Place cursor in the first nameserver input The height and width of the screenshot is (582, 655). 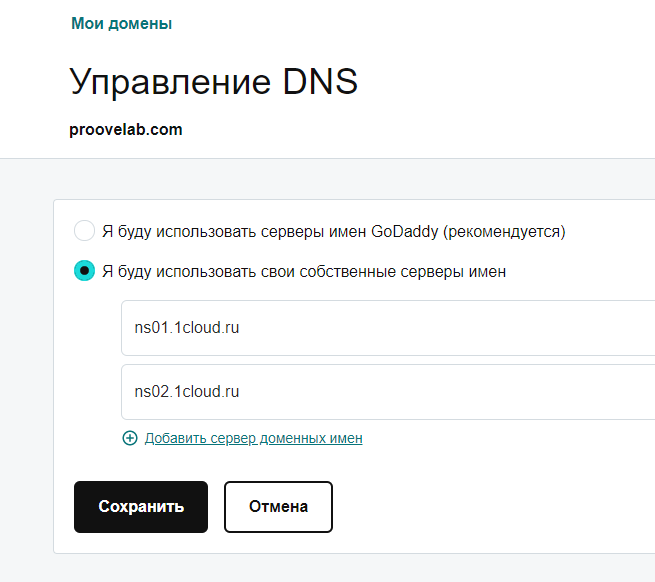pos(388,327)
